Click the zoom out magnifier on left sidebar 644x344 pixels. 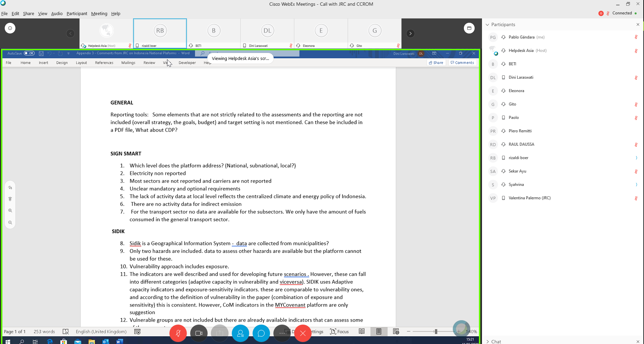tap(10, 223)
